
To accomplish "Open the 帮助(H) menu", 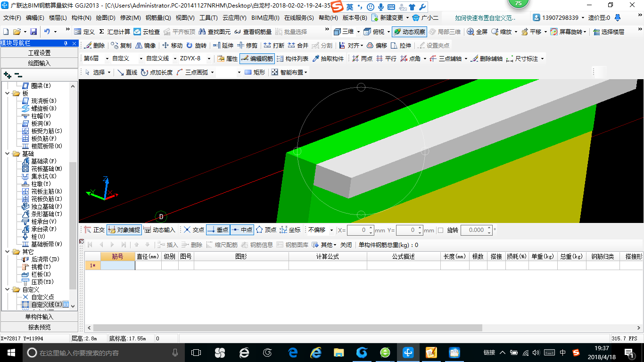I will 328,18.
